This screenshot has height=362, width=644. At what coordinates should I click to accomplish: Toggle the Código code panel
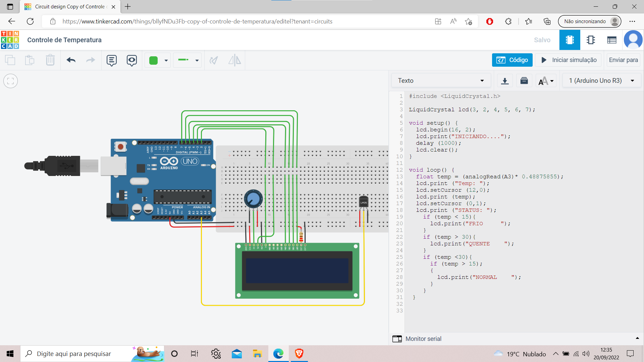click(512, 60)
